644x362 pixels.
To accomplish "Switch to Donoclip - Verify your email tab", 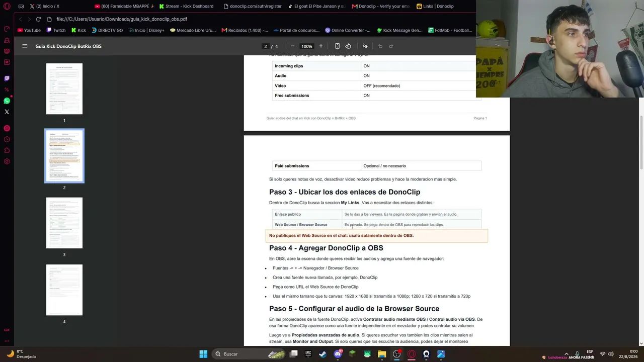I will (x=381, y=7).
